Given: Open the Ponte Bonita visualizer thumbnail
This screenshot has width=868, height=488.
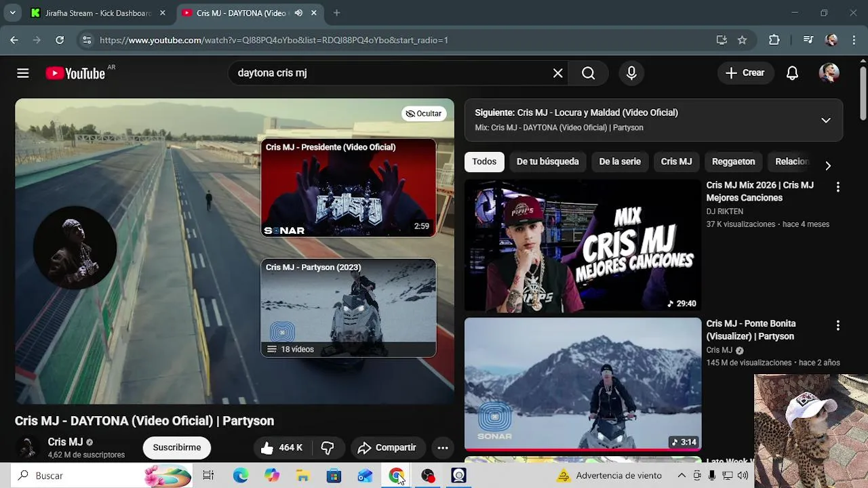Looking at the screenshot, I should [x=583, y=384].
